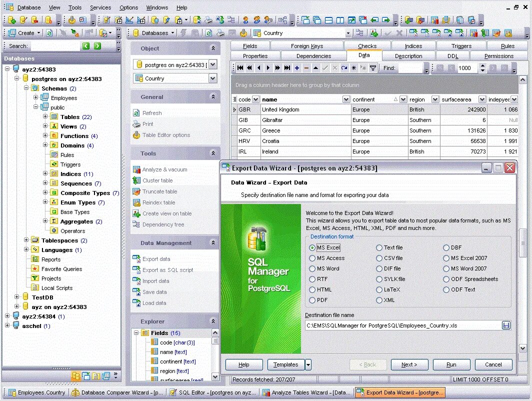The width and height of the screenshot is (532, 401).
Task: Increase record limit with stepper up arrow
Action: click(482, 65)
